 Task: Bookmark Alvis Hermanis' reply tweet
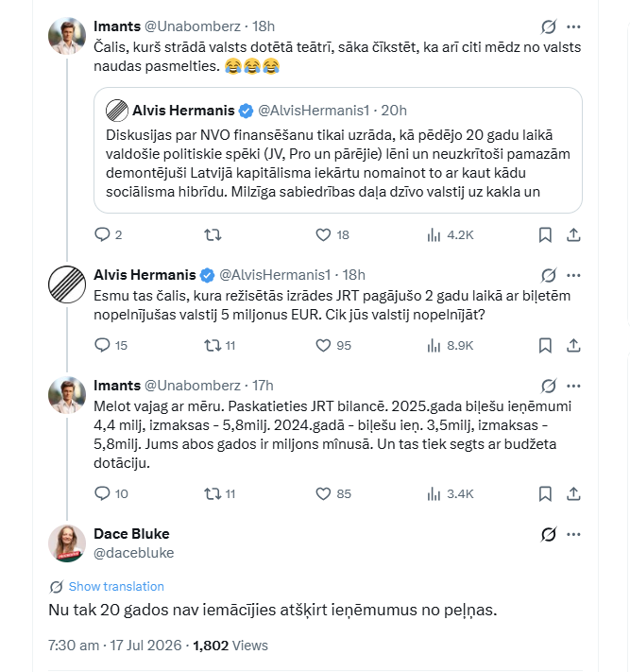(545, 345)
